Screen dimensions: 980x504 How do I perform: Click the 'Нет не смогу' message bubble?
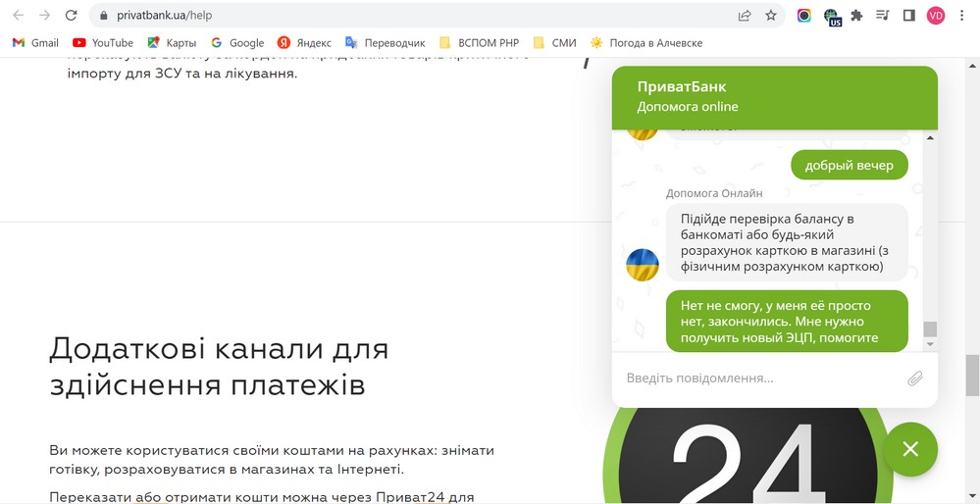tap(787, 321)
